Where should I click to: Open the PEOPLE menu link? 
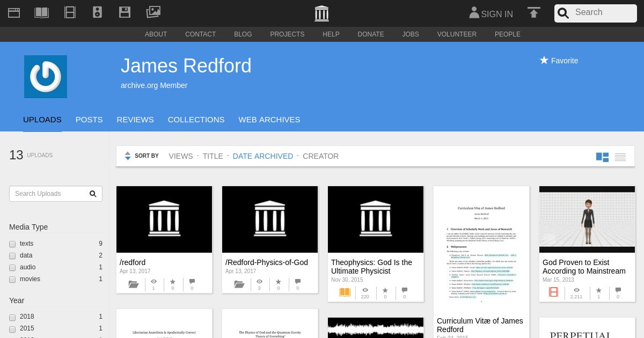coord(508,34)
